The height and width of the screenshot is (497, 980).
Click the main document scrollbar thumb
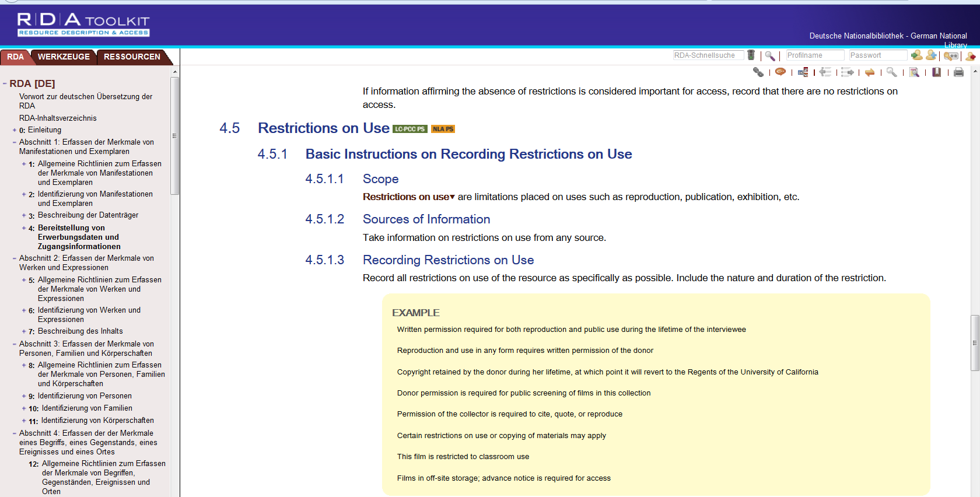coord(975,343)
